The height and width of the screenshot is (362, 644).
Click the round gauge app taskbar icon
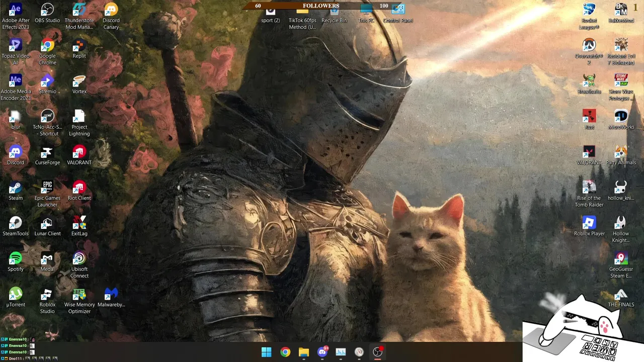tap(359, 352)
